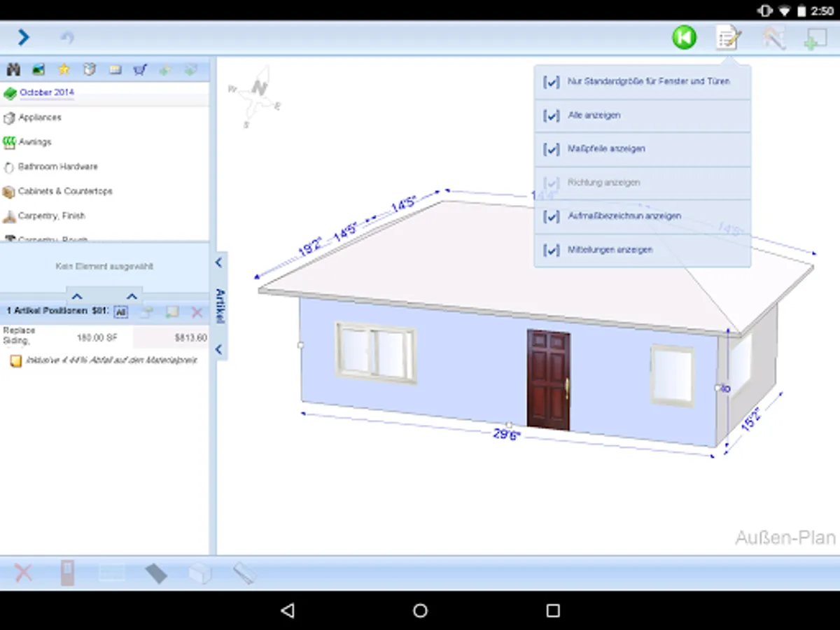Tap the Android recent apps button
This screenshot has height=630, width=840.
point(553,610)
